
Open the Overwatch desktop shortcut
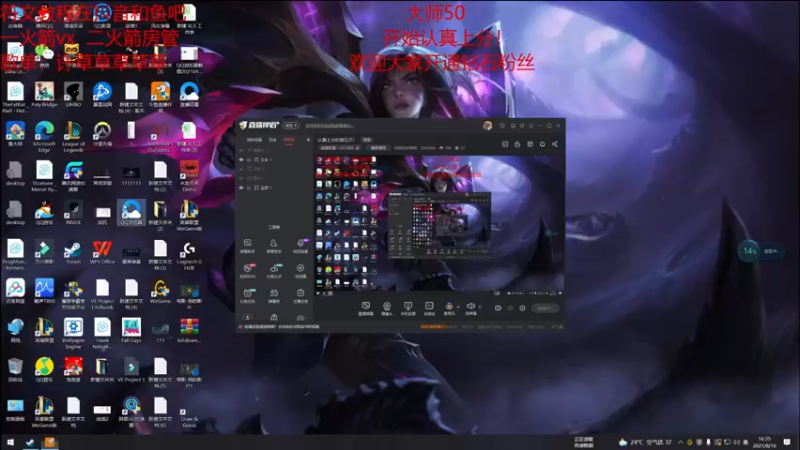click(x=102, y=133)
